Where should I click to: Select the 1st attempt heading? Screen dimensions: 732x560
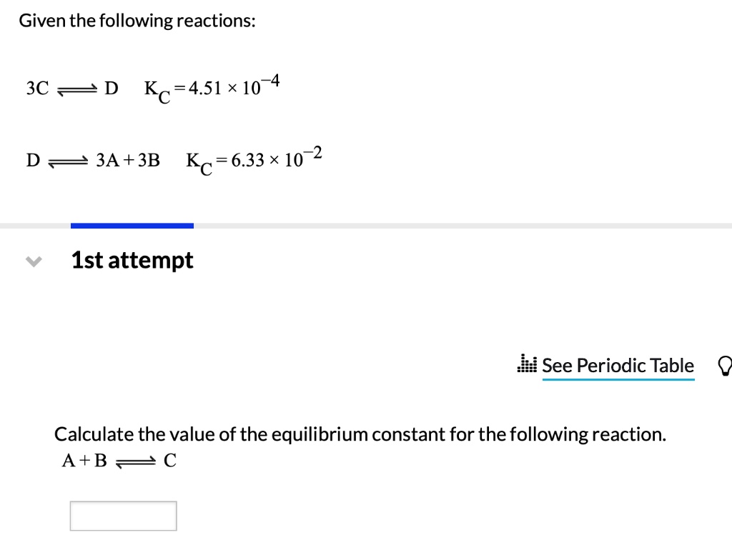click(132, 260)
